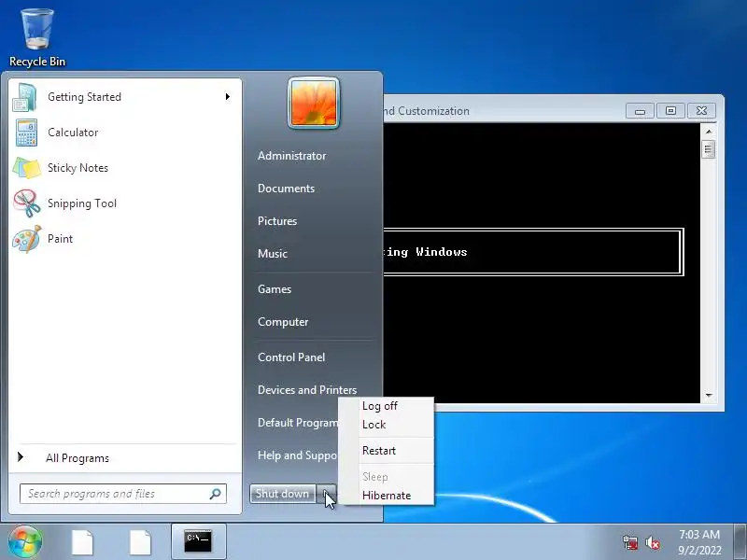The image size is (747, 560).
Task: Minimize the console window
Action: 640,111
